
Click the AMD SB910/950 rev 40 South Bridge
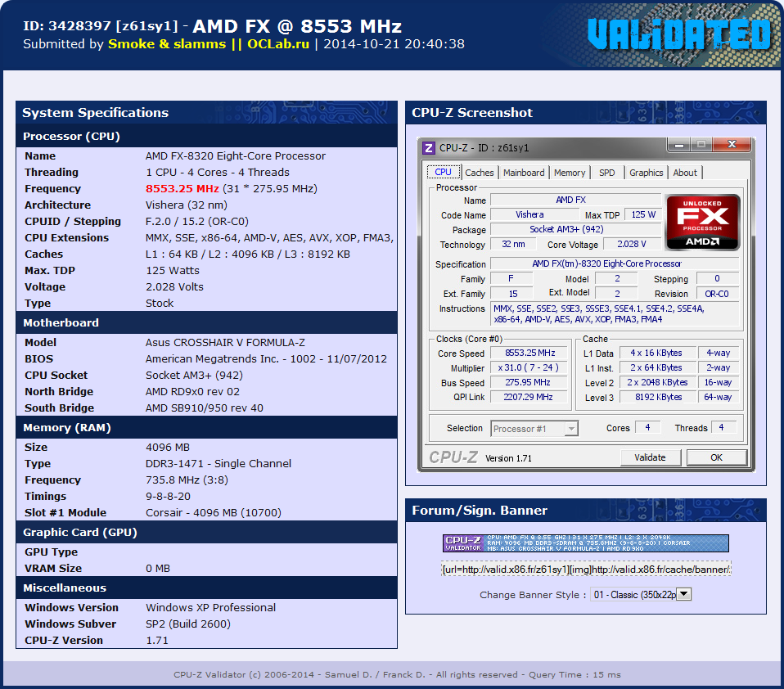pos(205,408)
